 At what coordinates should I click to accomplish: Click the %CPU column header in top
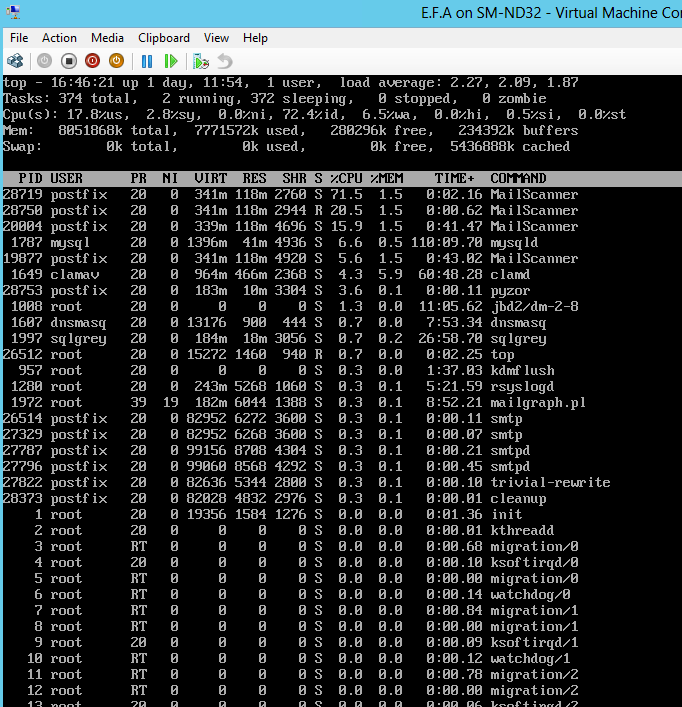point(346,178)
